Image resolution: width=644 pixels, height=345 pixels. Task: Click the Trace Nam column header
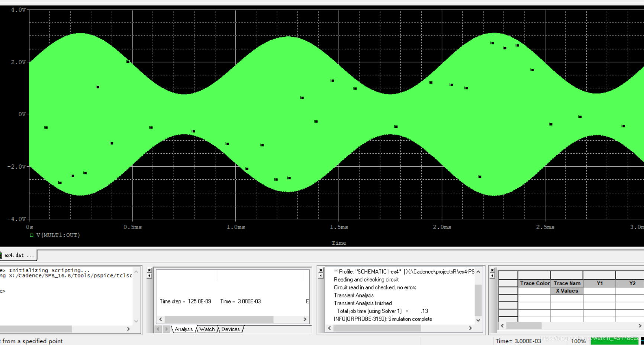[567, 283]
